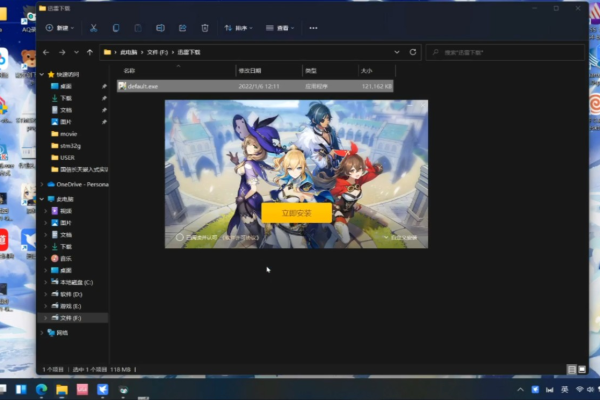
Task: Click the Rename toolbar icon
Action: tap(160, 28)
